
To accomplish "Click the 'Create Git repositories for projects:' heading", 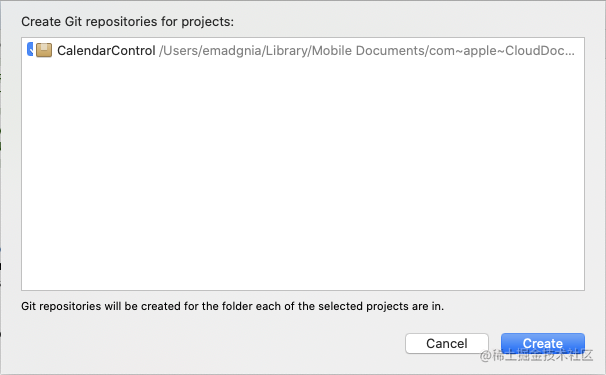I will (128, 22).
